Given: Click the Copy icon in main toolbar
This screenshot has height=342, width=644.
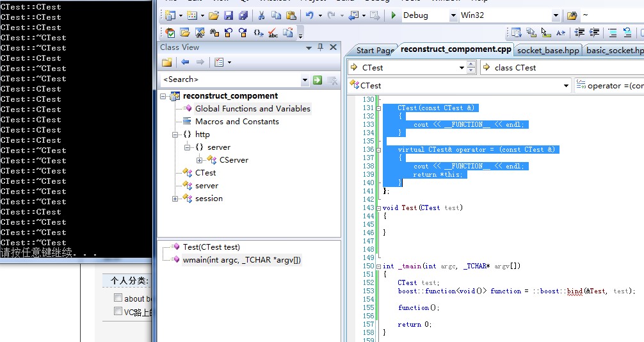Looking at the screenshot, I should [276, 15].
